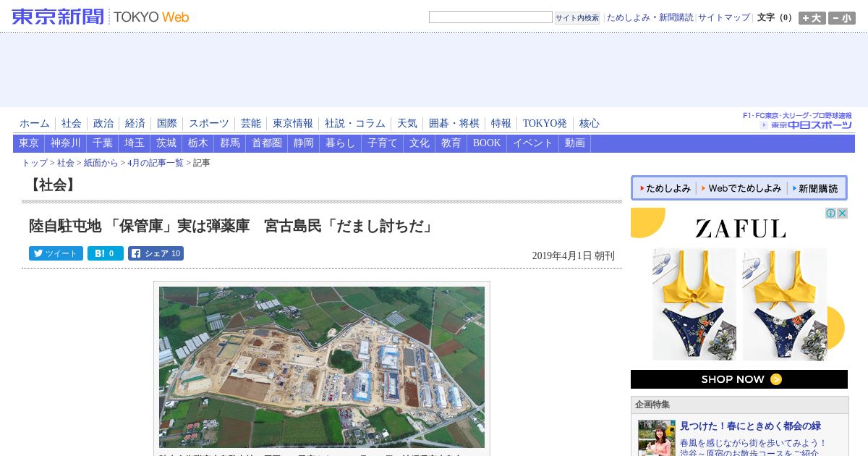
Task: Focus the site search input field
Action: 490,17
